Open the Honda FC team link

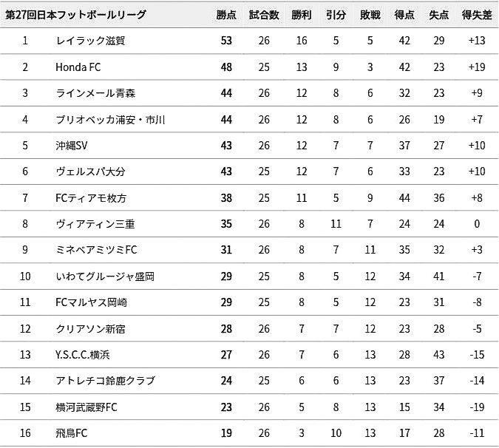pos(78,67)
